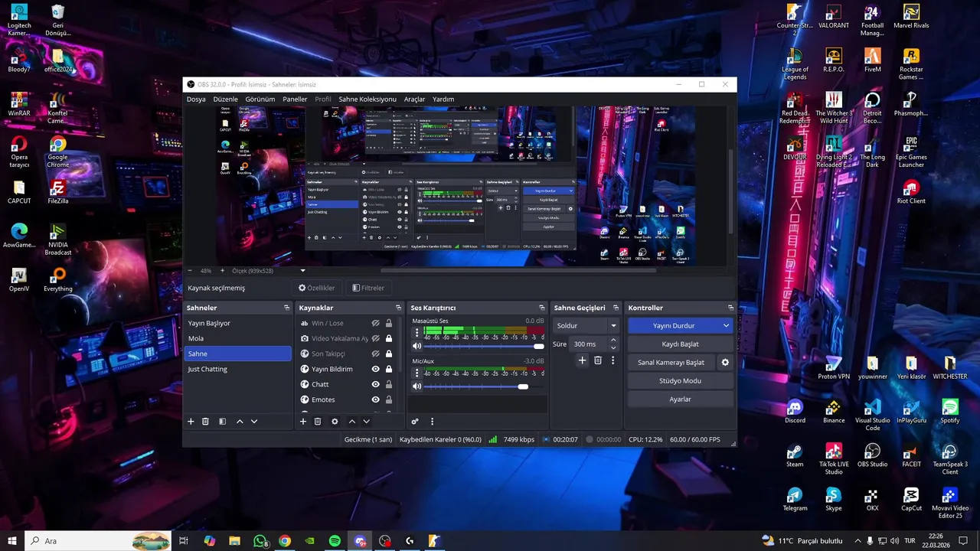Mute Mic/Aux with its speaker icon

417,386
